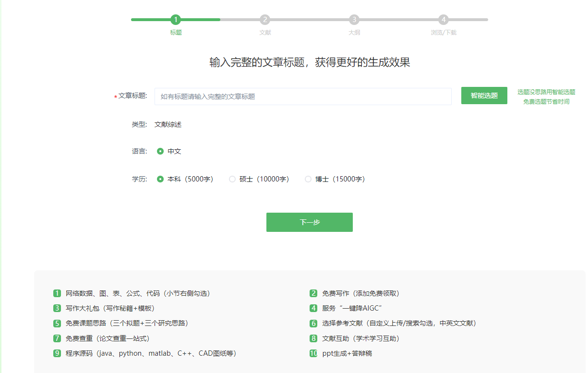Viewport: 588px width, 373px height.
Task: Select 硕士（10000字）radio option
Action: (x=232, y=179)
